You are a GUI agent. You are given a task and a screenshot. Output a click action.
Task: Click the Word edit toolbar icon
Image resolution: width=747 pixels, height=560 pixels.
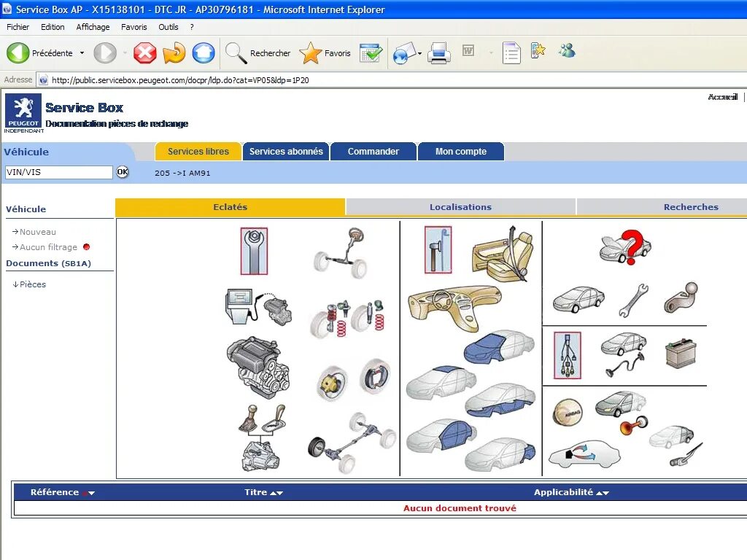468,50
